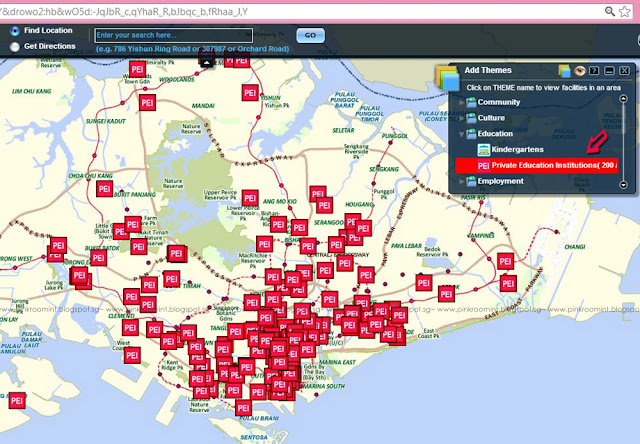The width and height of the screenshot is (640, 444).
Task: Click the Find Location label
Action: pos(48,30)
